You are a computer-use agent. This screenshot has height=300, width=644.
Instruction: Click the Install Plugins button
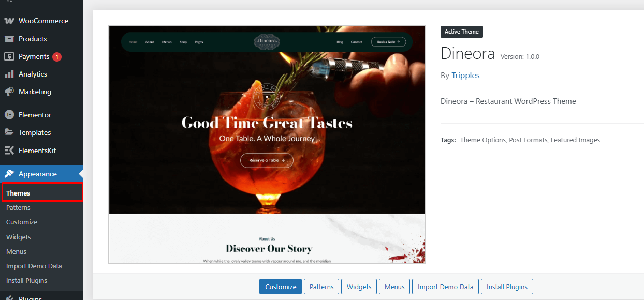click(507, 287)
